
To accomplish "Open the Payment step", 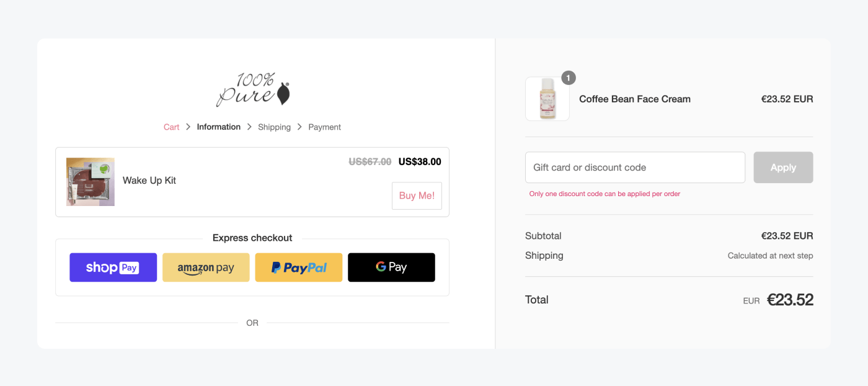I will pyautogui.click(x=324, y=127).
